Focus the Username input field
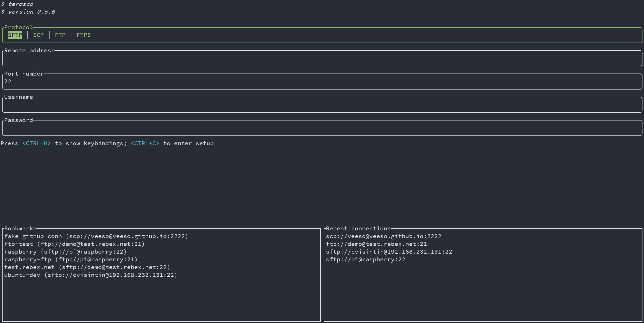The height and width of the screenshot is (323, 644). 322,105
